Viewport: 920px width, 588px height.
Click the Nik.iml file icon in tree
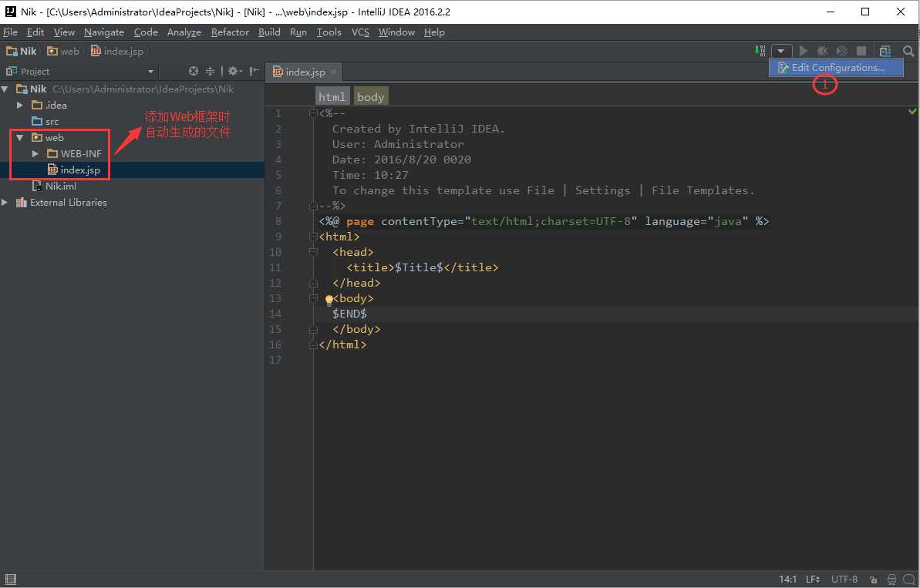pos(38,186)
